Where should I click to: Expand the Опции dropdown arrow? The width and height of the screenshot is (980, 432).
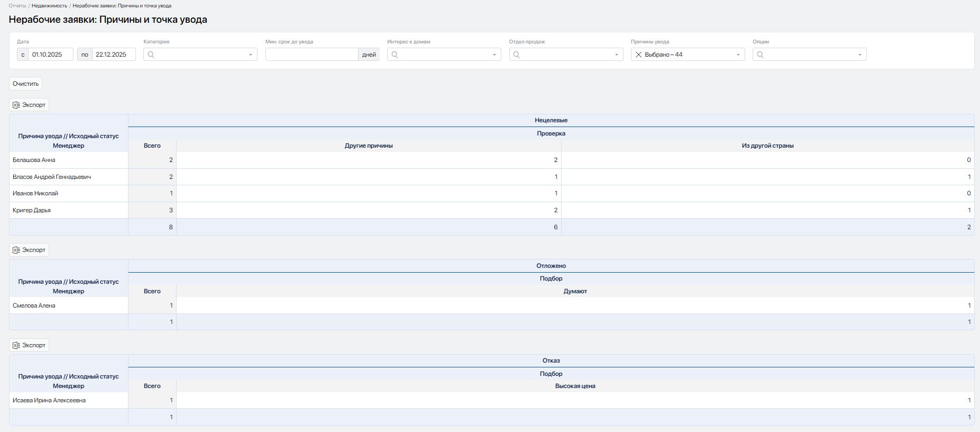pyautogui.click(x=860, y=55)
